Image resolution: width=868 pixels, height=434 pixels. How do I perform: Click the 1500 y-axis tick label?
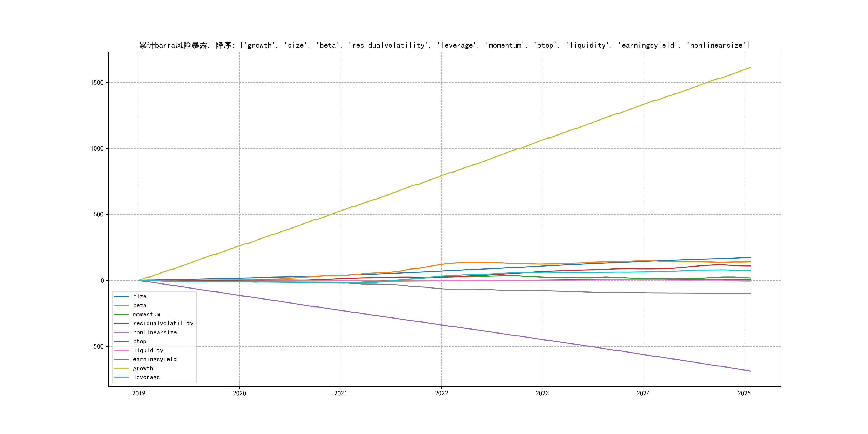(x=97, y=83)
